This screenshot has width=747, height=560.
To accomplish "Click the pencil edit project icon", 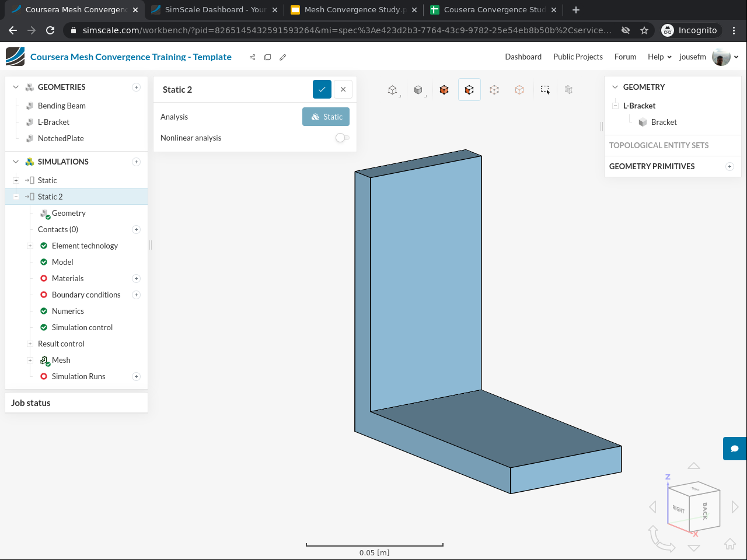I will tap(283, 57).
